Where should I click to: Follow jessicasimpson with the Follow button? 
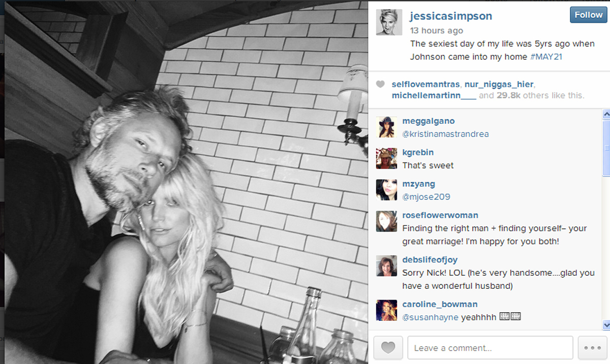pyautogui.click(x=588, y=15)
